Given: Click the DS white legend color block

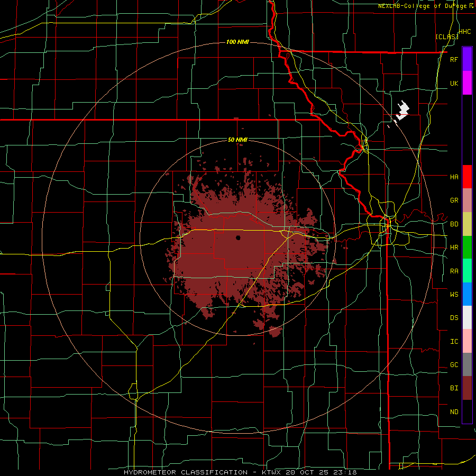Looking at the screenshot, I should [x=467, y=317].
